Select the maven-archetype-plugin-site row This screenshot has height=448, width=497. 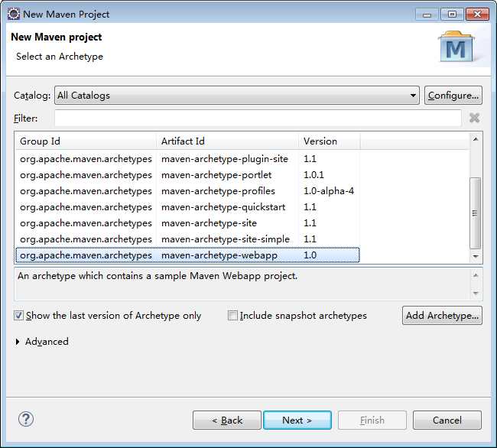[x=187, y=159]
